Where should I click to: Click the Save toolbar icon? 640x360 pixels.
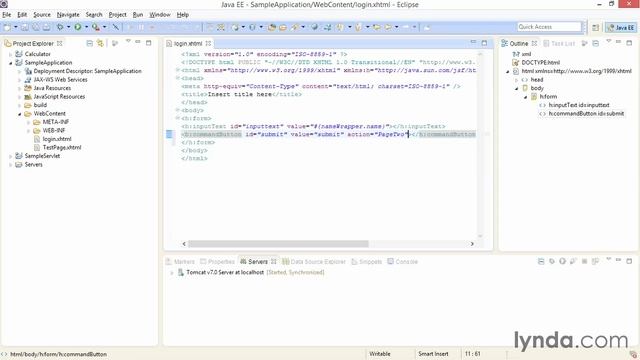(x=25, y=27)
